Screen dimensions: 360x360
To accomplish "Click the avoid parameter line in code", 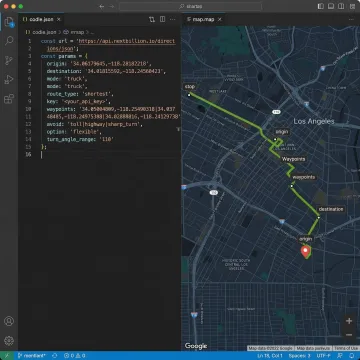I will pyautogui.click(x=95, y=124).
